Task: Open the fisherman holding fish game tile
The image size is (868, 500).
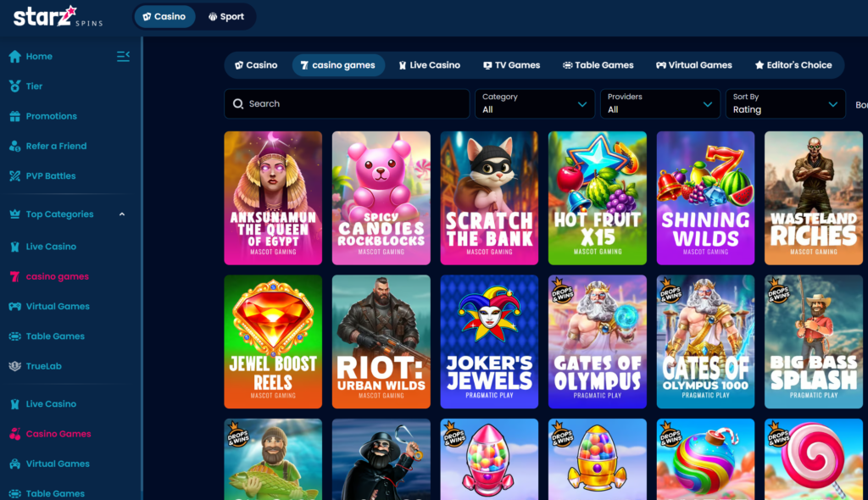Action: click(273, 459)
